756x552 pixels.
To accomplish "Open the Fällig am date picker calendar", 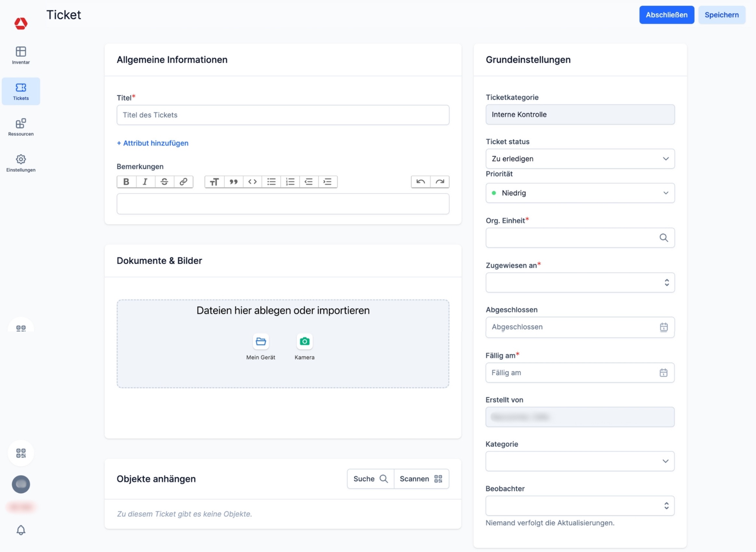I will pos(663,373).
